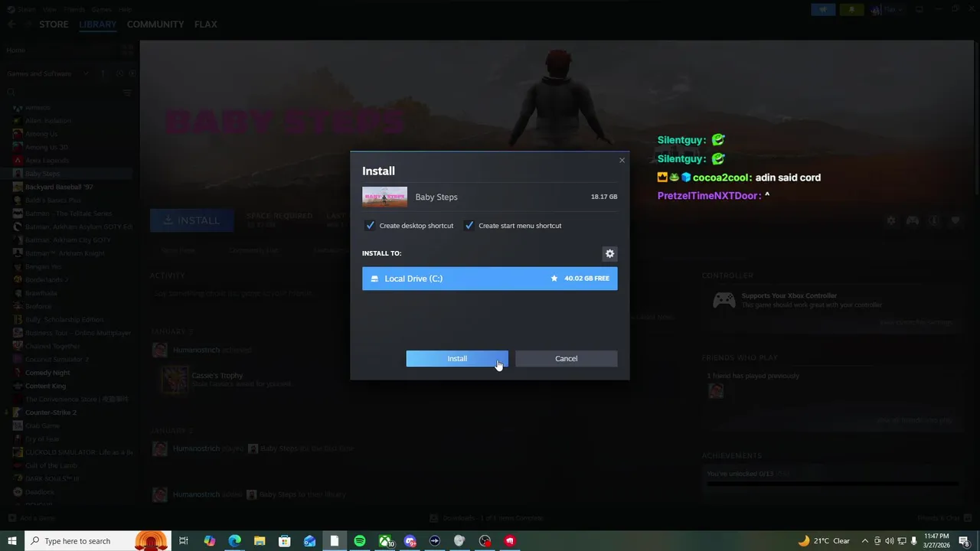This screenshot has width=980, height=551.
Task: Switch to the LIBRARY tab
Action: pyautogui.click(x=98, y=24)
